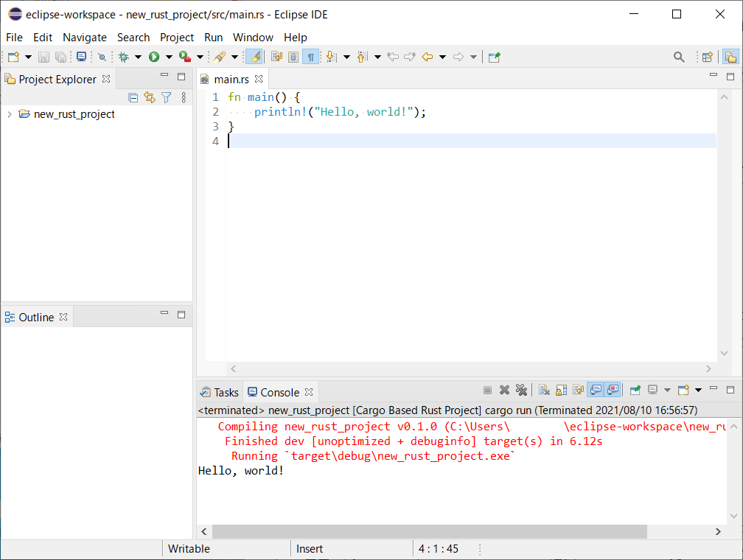This screenshot has width=743, height=560.
Task: Open the Project menu
Action: (177, 38)
